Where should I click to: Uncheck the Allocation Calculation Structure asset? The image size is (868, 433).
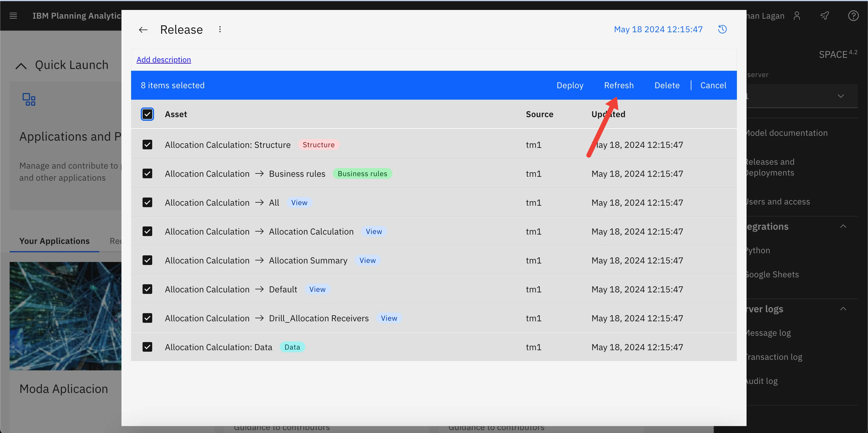click(147, 144)
